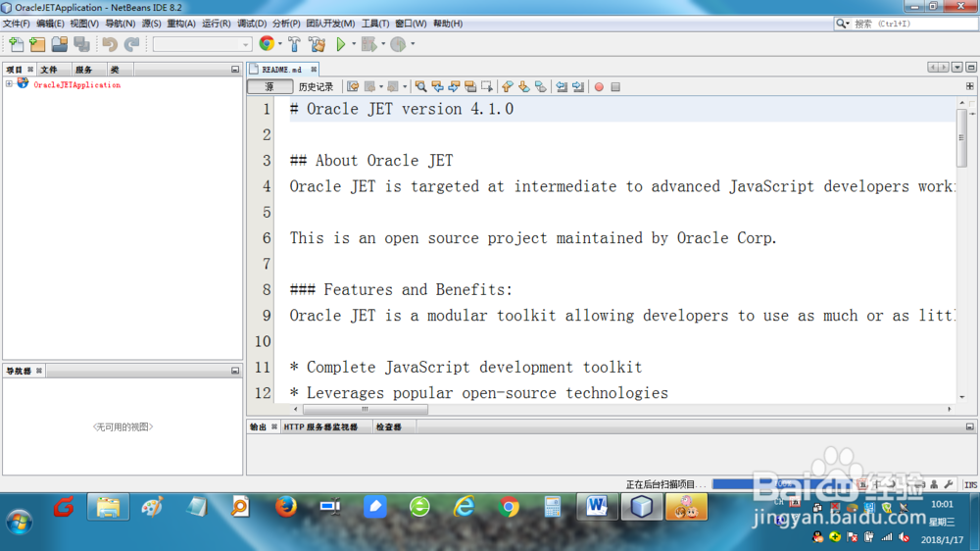Click the Shift Line Right icon

coord(578,87)
